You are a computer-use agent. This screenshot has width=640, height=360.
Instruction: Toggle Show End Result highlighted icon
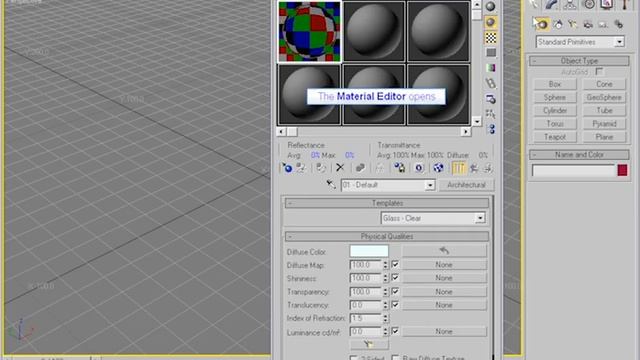[459, 168]
